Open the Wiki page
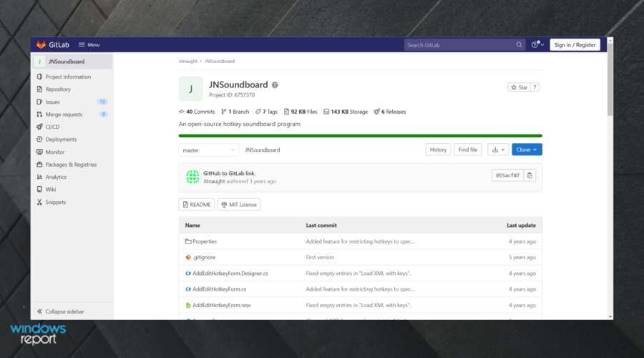This screenshot has height=358, width=644. tap(51, 190)
